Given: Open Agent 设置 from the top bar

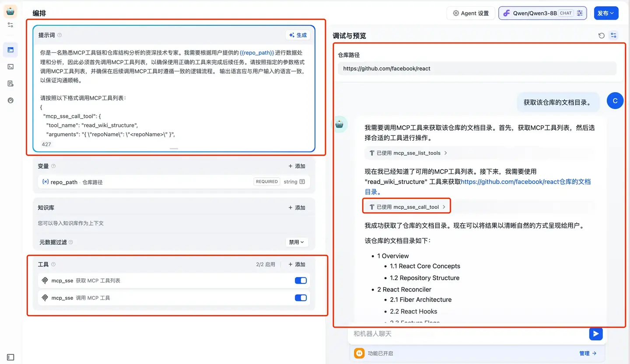Looking at the screenshot, I should tap(471, 13).
